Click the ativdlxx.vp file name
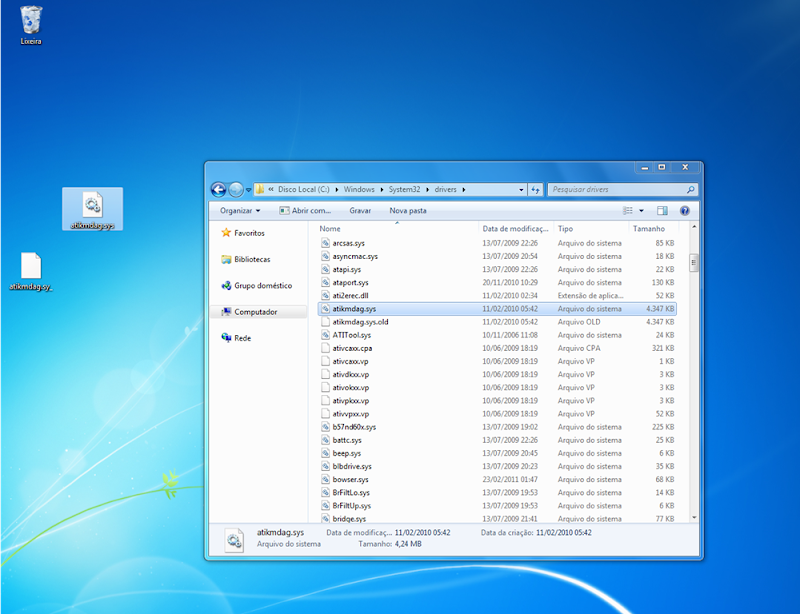 (351, 375)
